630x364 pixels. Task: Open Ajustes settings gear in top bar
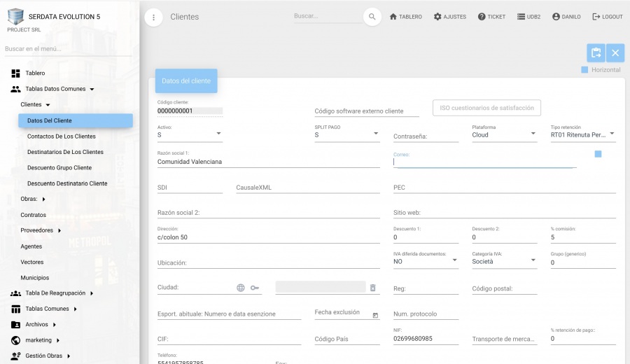tap(449, 17)
